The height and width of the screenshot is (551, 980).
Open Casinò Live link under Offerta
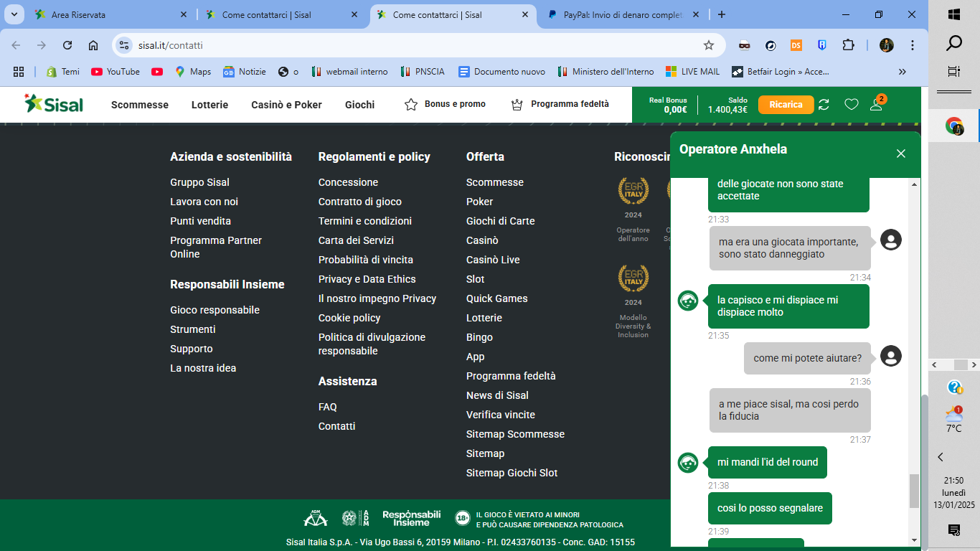pyautogui.click(x=493, y=260)
